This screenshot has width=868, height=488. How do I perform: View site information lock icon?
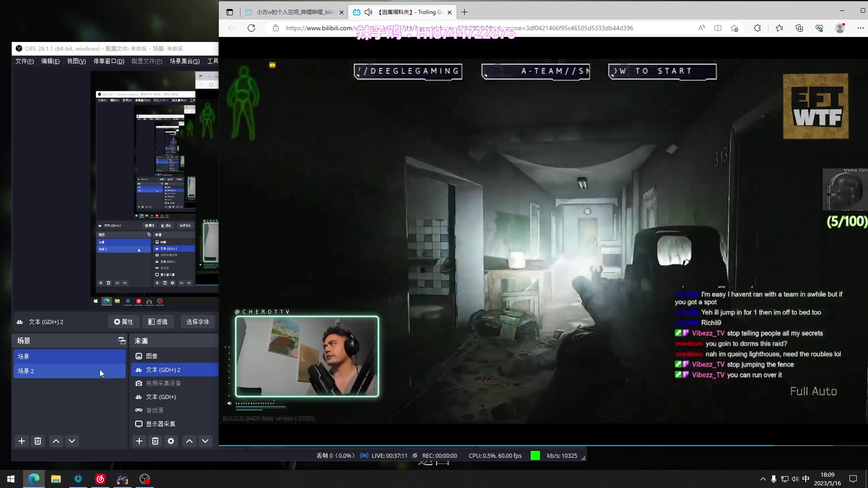click(275, 28)
